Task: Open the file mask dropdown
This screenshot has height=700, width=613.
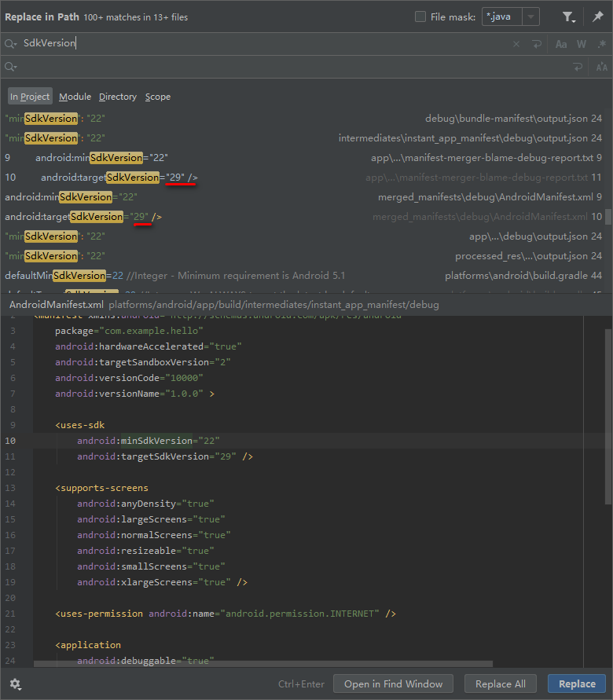Action: coord(530,16)
